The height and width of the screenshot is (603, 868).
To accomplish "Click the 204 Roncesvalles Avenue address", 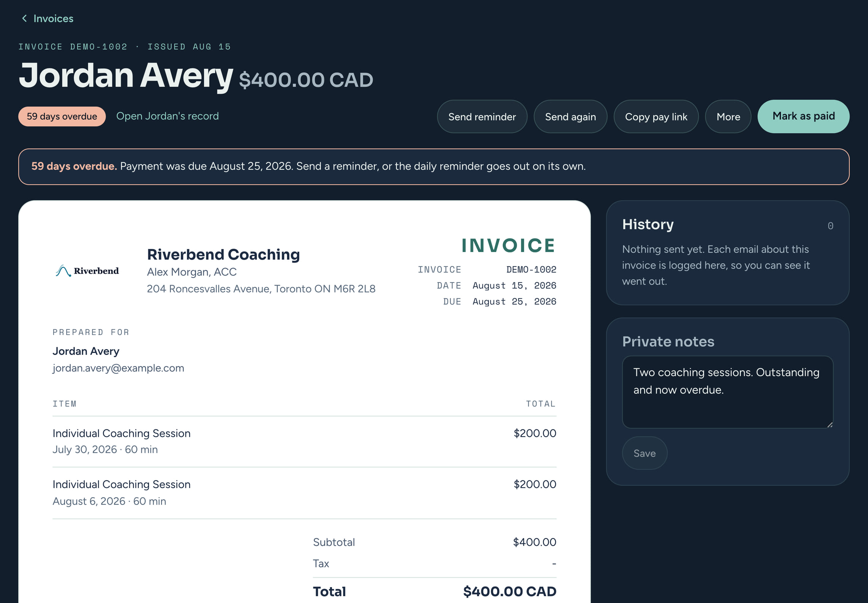I will pos(261,289).
